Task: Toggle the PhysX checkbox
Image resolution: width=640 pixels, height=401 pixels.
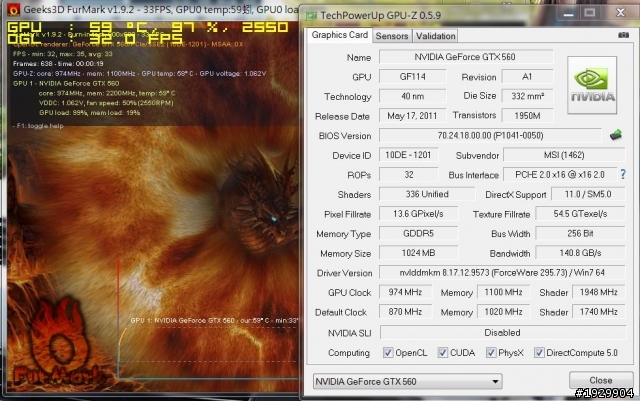Action: pyautogui.click(x=491, y=352)
